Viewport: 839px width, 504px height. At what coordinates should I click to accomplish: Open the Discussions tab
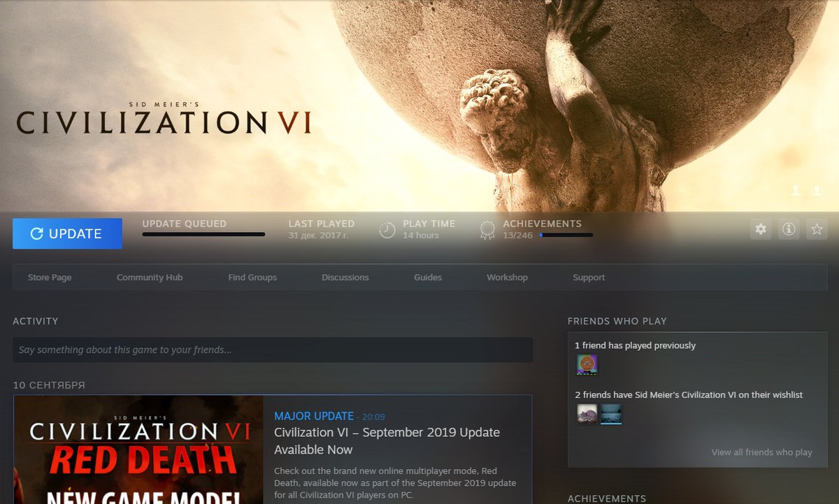pos(345,278)
